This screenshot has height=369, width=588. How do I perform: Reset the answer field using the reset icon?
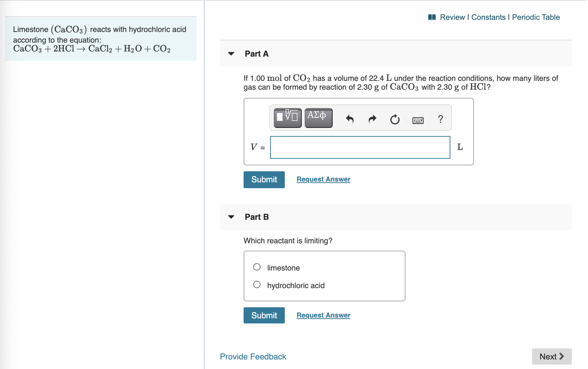coord(394,118)
